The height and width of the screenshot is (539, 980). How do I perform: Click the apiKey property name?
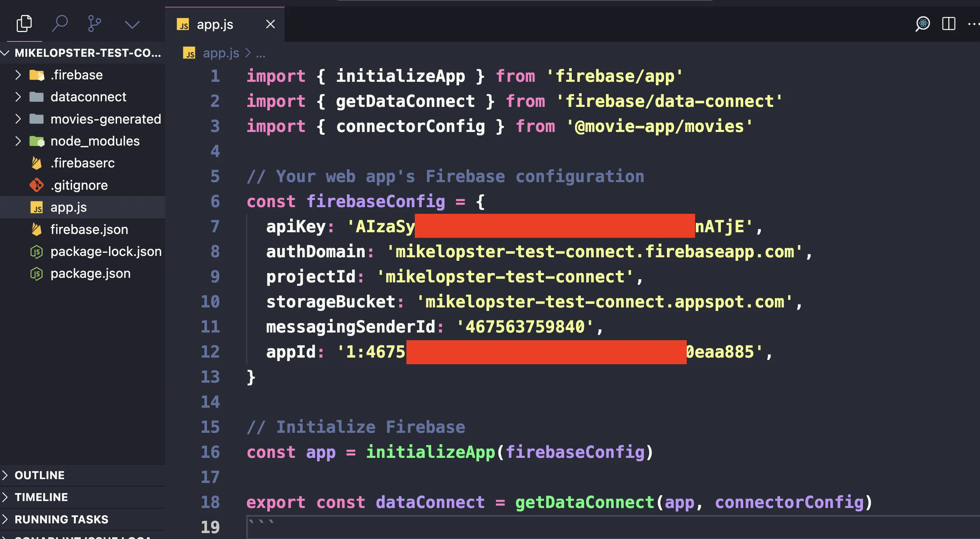pos(296,226)
